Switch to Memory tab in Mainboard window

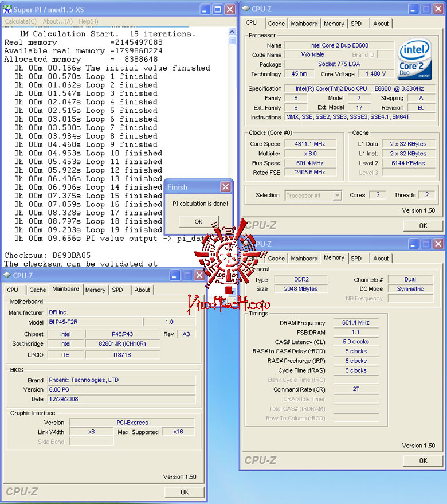[96, 290]
